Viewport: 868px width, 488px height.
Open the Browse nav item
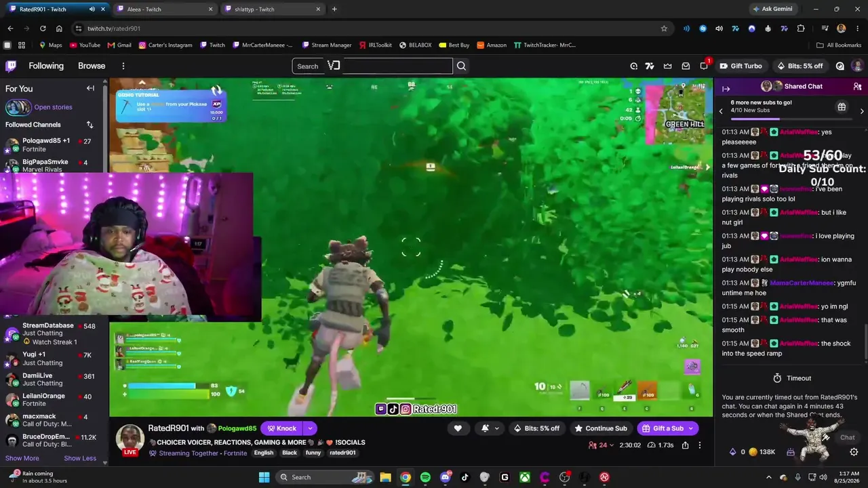[x=92, y=66]
